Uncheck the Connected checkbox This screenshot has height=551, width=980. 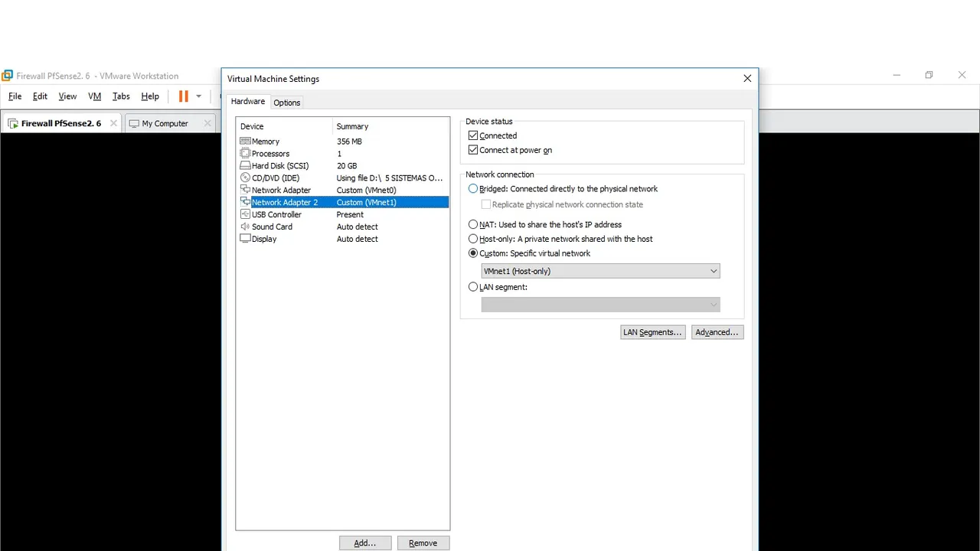click(x=473, y=135)
